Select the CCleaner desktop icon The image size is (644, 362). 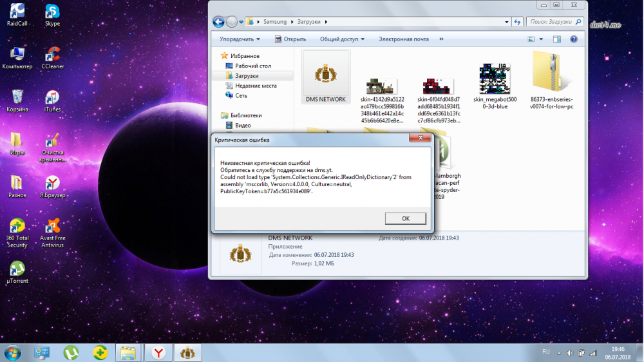click(52, 56)
